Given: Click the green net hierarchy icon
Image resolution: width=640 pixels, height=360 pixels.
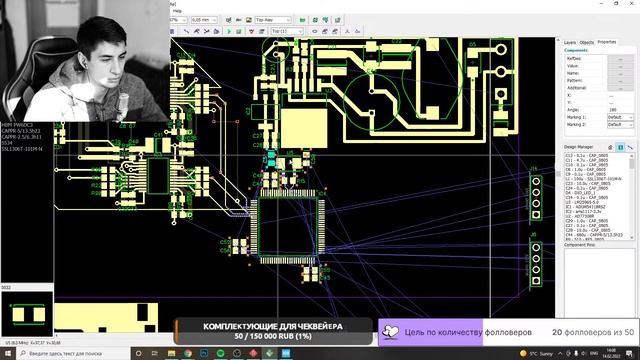Looking at the screenshot, I should (325, 20).
